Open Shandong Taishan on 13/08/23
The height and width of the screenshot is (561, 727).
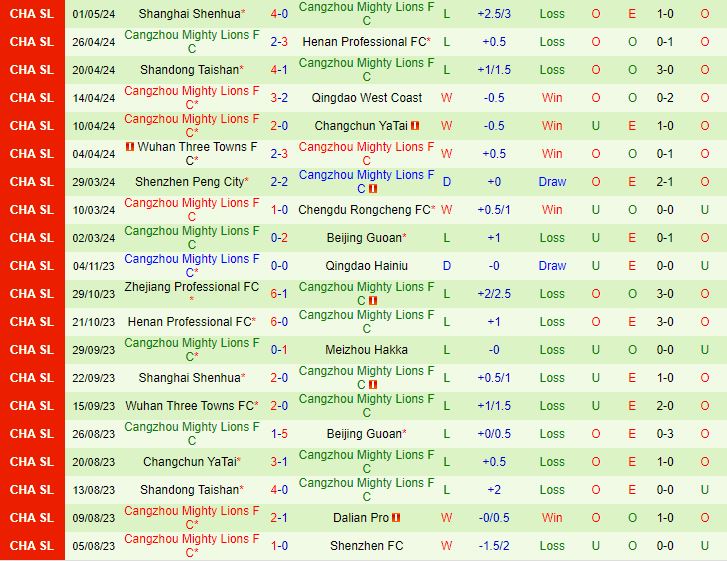tap(192, 490)
